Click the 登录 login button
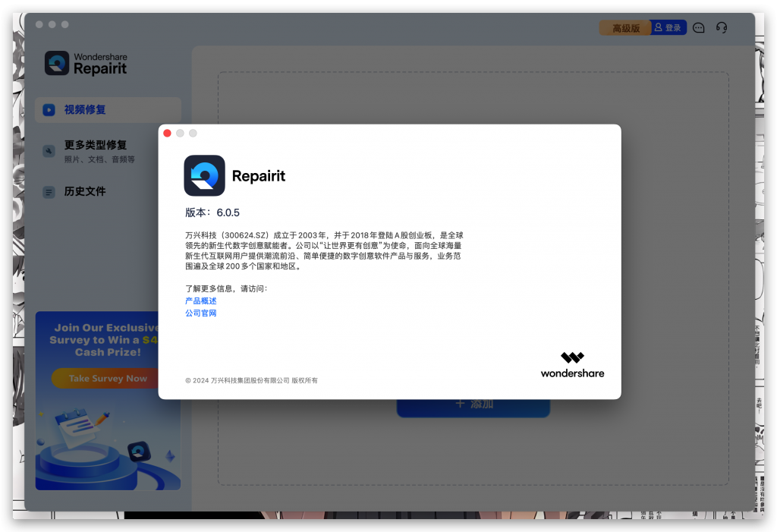777x532 pixels. 668,28
